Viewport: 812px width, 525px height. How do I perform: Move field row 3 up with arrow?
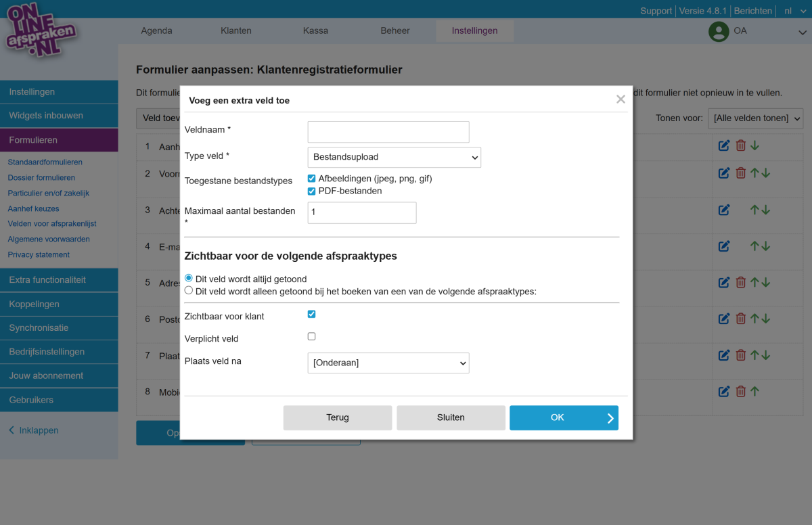[755, 210]
